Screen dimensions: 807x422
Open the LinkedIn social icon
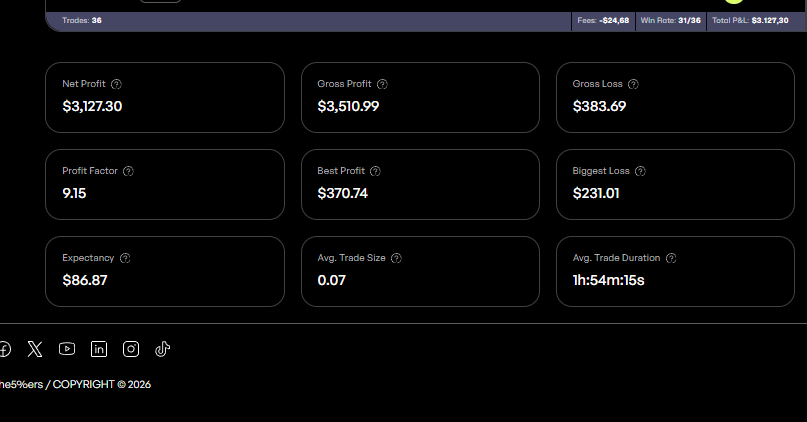[x=99, y=349]
